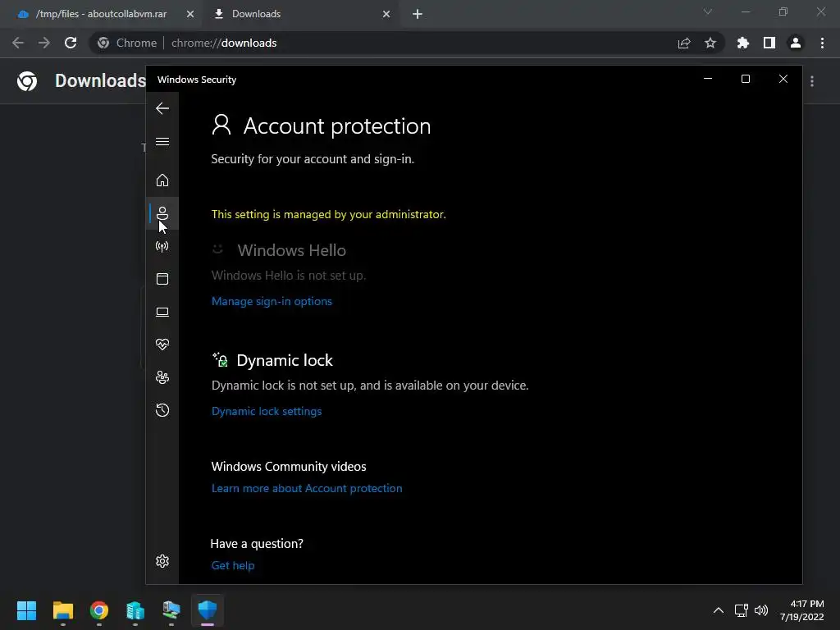Open network status in the system tray

742,610
